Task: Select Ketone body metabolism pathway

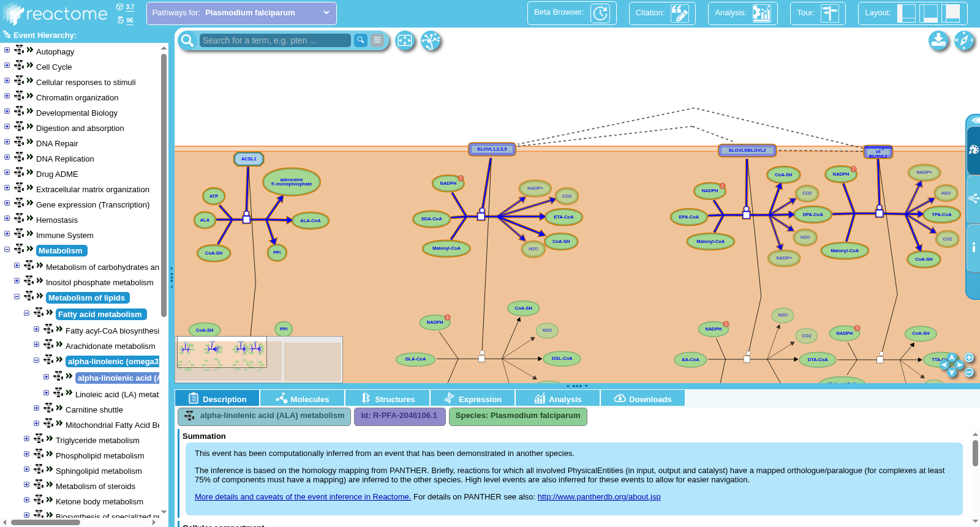Action: pyautogui.click(x=99, y=501)
